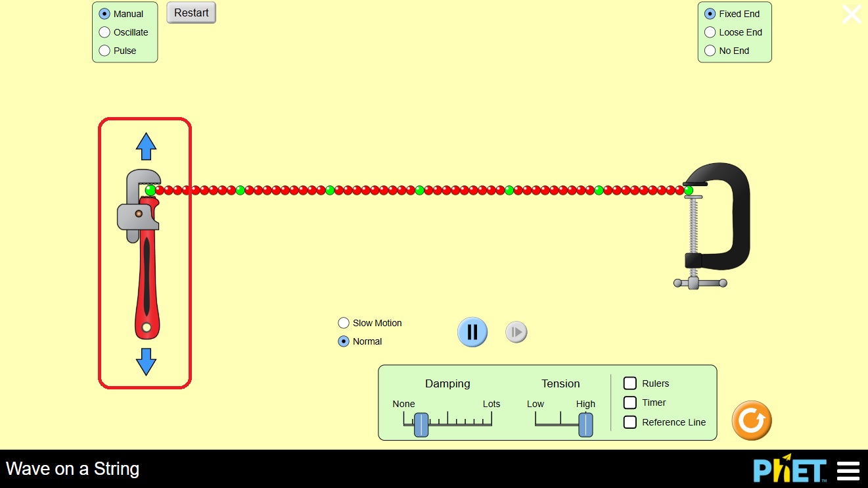
Task: Enable the Rulers checkbox
Action: (x=630, y=383)
